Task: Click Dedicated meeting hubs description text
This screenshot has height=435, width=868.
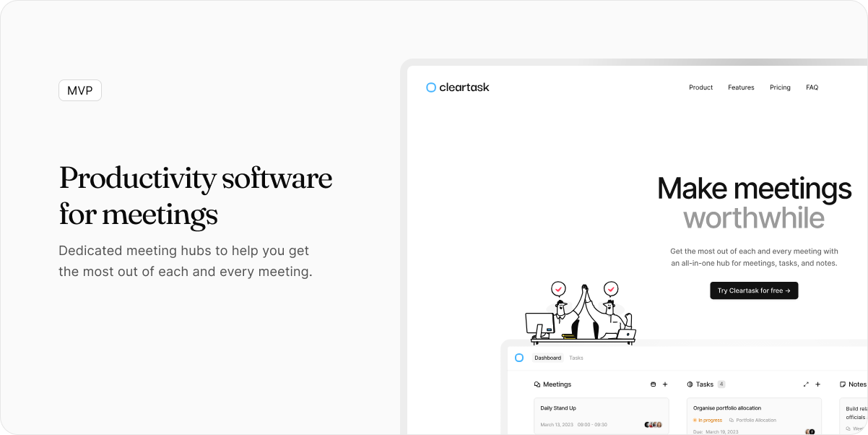Action: tap(186, 262)
